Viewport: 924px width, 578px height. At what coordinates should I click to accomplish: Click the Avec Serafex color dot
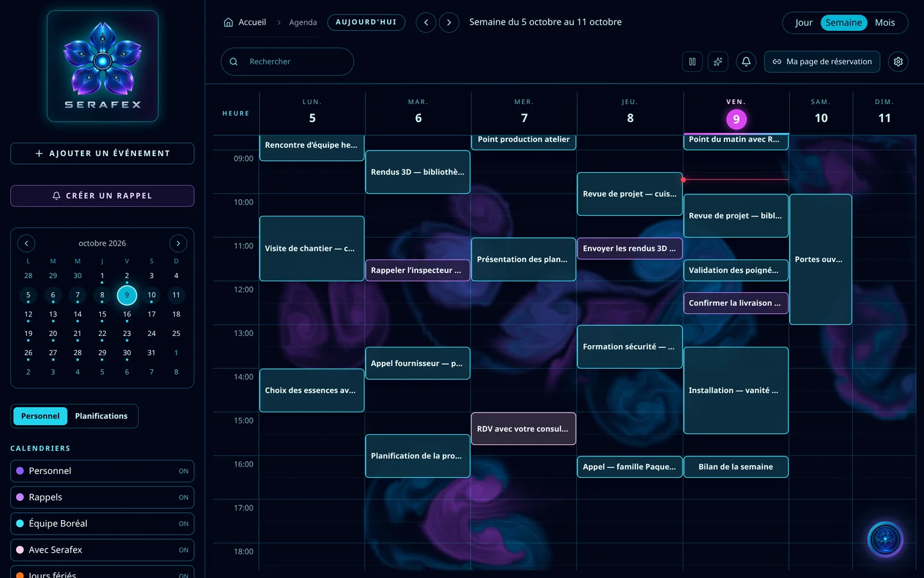click(20, 550)
